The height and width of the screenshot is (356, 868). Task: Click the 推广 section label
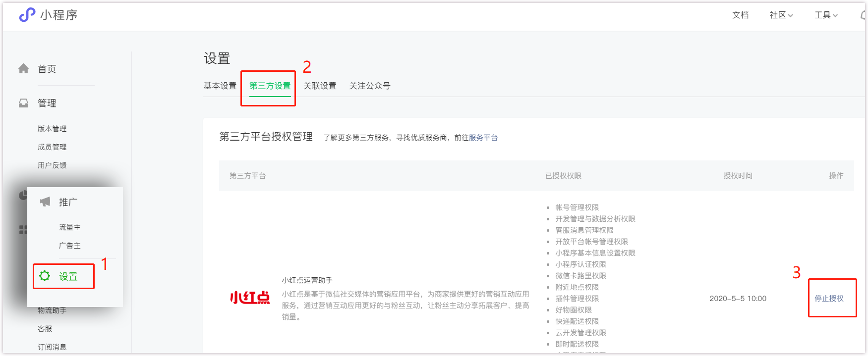(68, 202)
